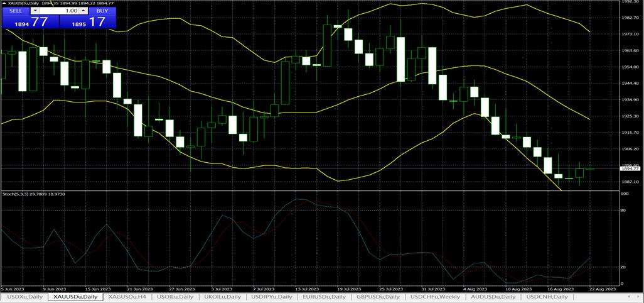Click the 1963.60 price axis label
Image resolution: width=644 pixels, height=303 pixels.
click(x=629, y=50)
